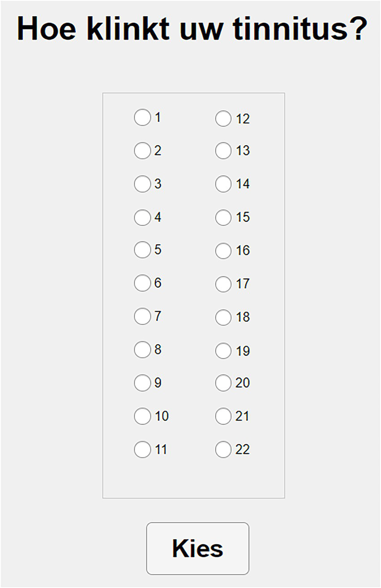Screen dimensions: 381x588
Task: Choose radio button number 18
Action: click(223, 318)
